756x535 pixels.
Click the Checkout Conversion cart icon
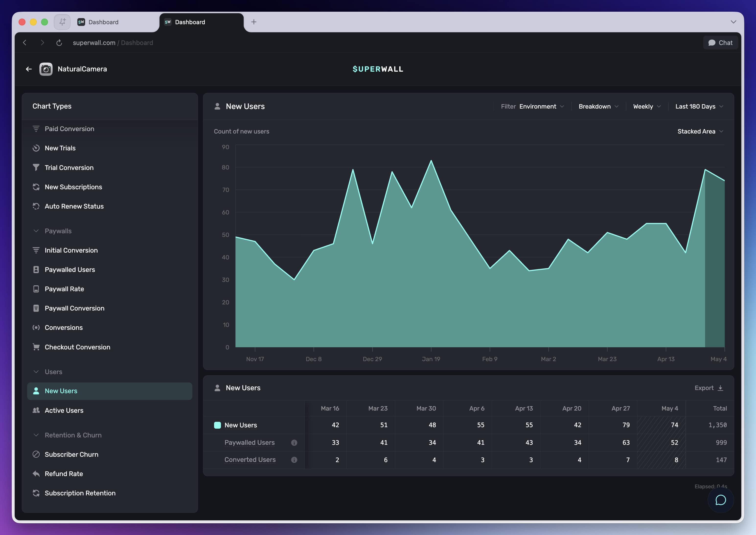click(36, 347)
